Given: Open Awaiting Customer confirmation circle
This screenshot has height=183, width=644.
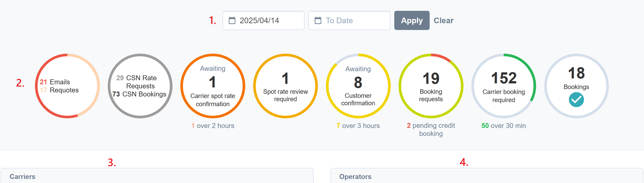Looking at the screenshot, I should click(x=358, y=86).
